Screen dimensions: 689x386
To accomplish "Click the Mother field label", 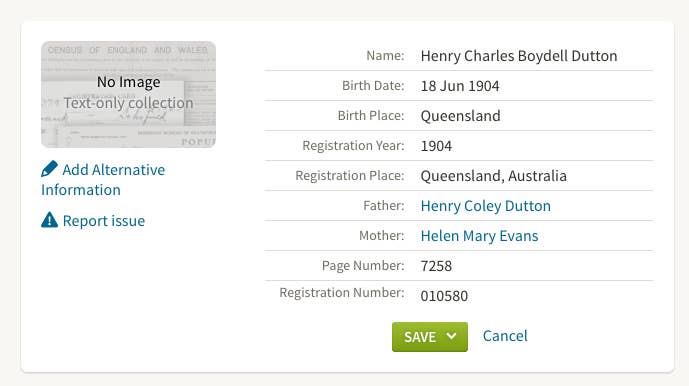I will (381, 235).
